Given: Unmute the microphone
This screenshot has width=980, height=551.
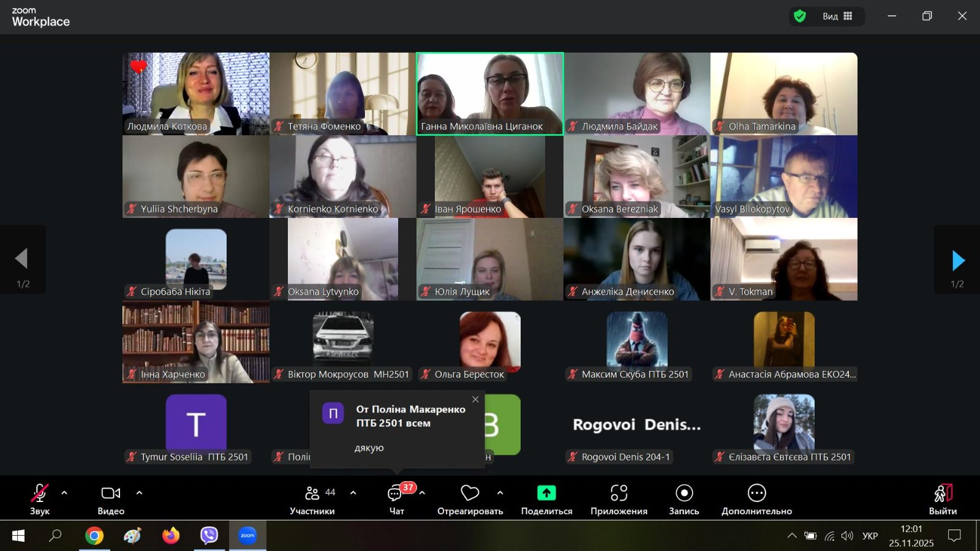Looking at the screenshot, I should point(39,493).
